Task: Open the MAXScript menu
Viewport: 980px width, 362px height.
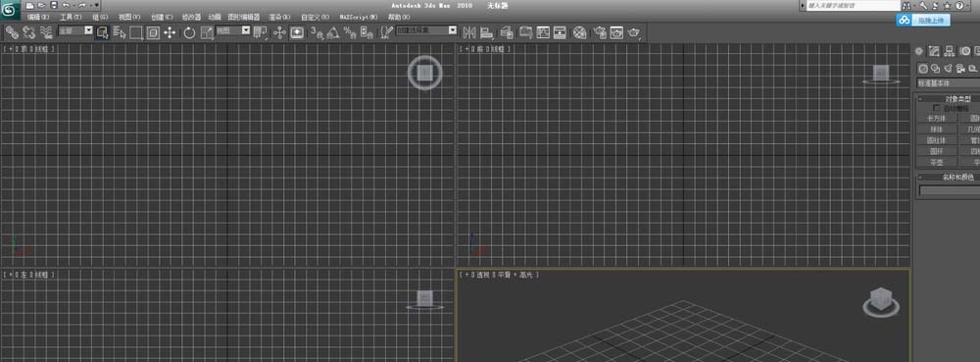Action: [359, 17]
